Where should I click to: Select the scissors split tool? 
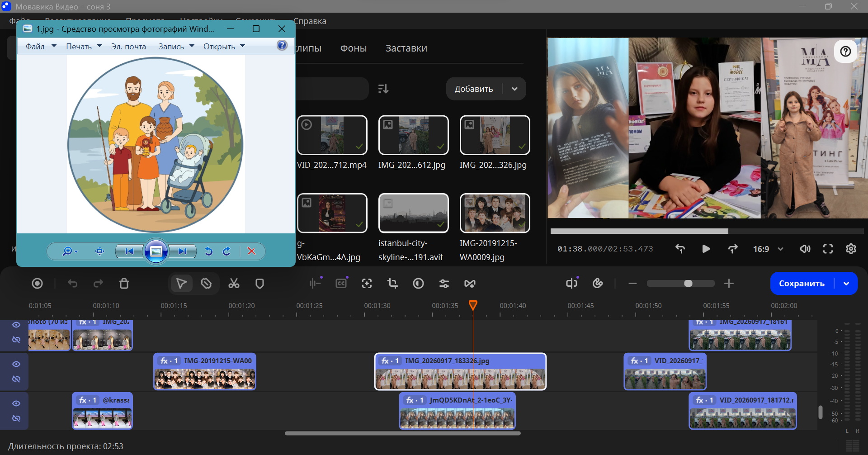click(234, 284)
